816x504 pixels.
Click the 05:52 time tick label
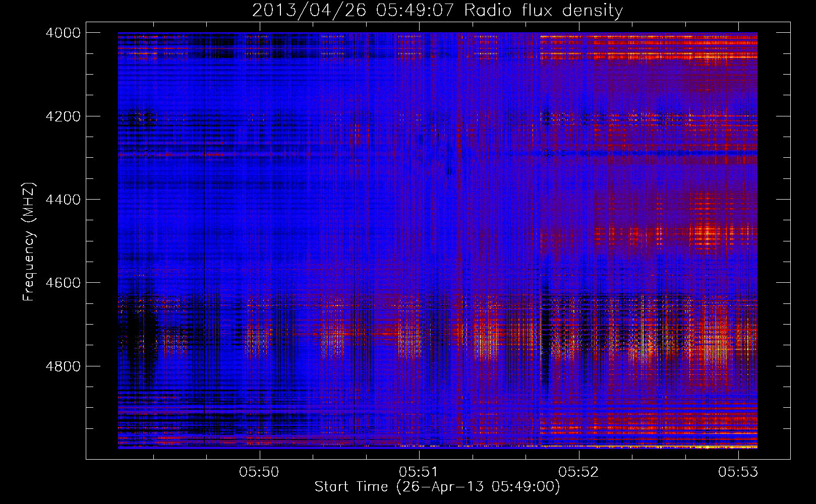tap(578, 472)
